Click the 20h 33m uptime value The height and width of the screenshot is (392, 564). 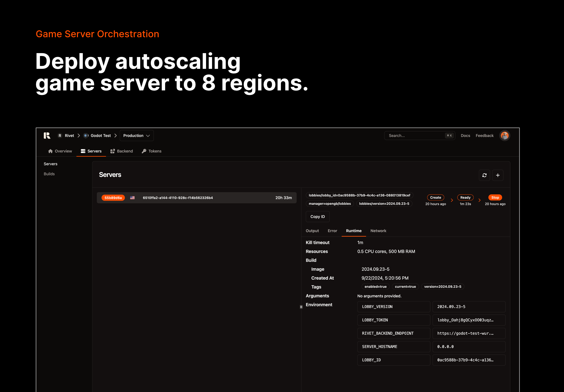[x=283, y=198]
